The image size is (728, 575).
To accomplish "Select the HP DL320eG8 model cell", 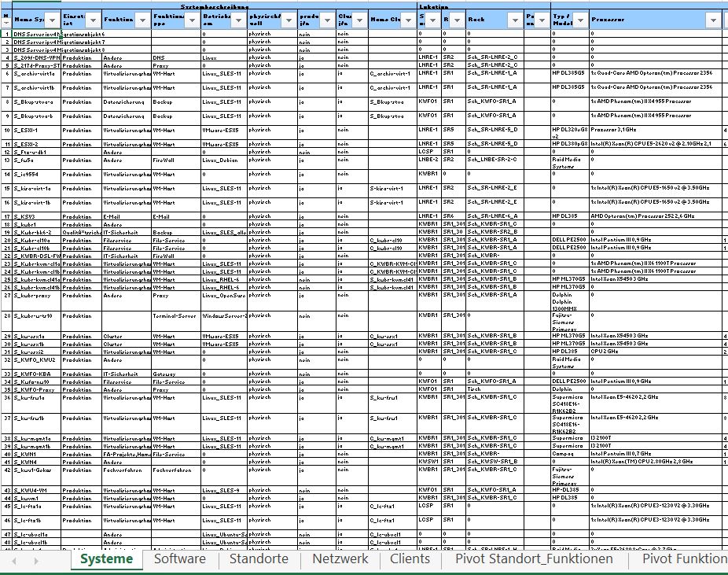I will pos(570,132).
